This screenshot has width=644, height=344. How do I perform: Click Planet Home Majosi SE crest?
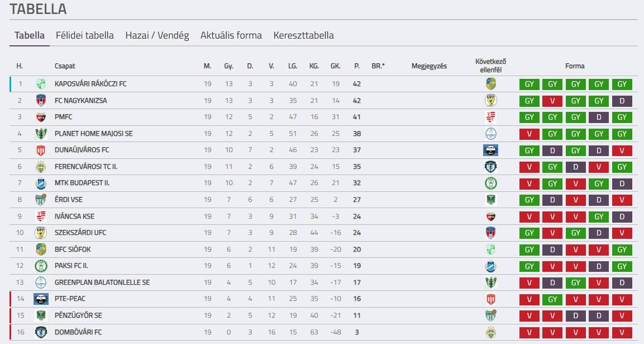[41, 134]
